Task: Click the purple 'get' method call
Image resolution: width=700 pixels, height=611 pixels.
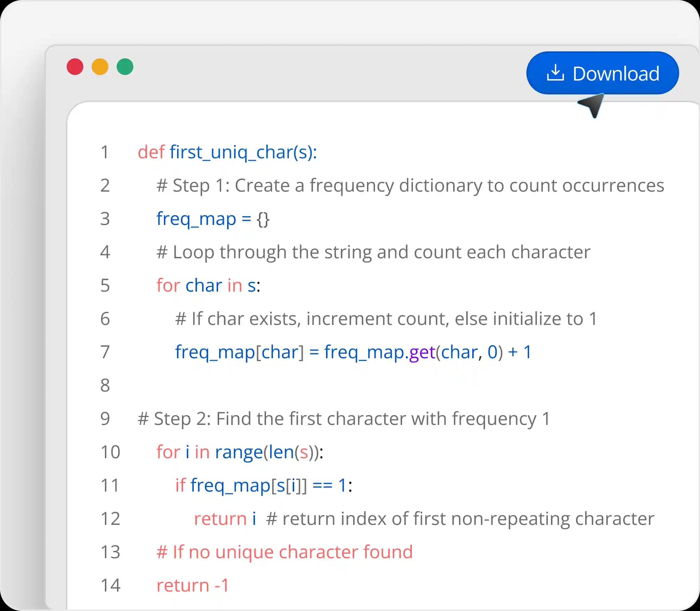Action: pyautogui.click(x=422, y=352)
